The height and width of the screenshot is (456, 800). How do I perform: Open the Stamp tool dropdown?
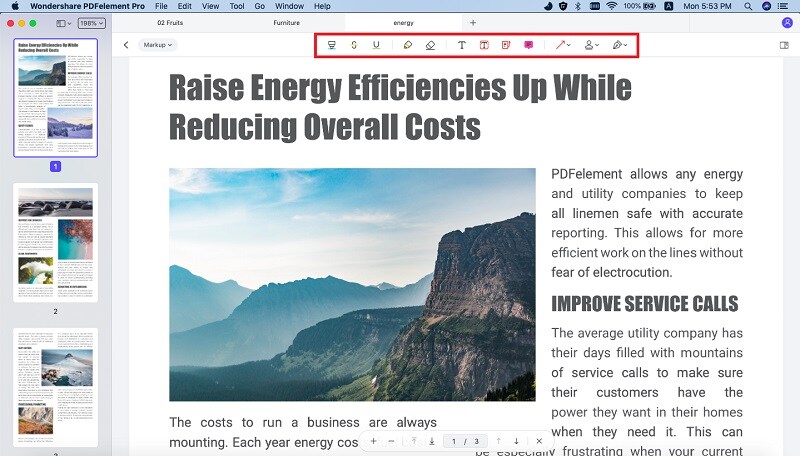point(591,45)
